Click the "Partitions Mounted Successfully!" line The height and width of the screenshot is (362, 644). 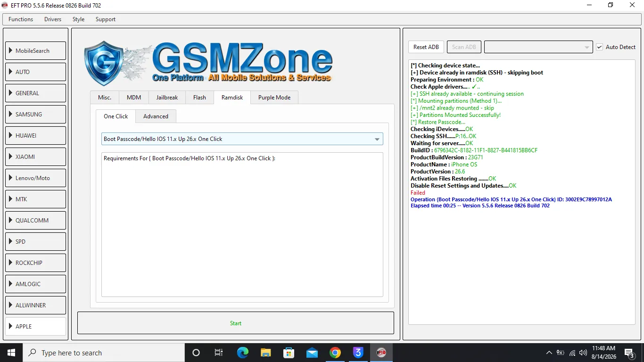(x=455, y=115)
